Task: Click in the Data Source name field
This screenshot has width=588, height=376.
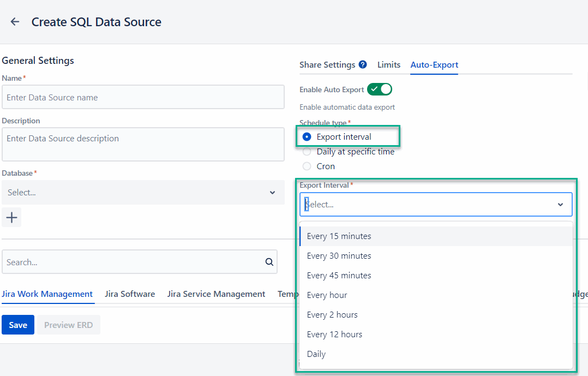Action: pos(143,97)
